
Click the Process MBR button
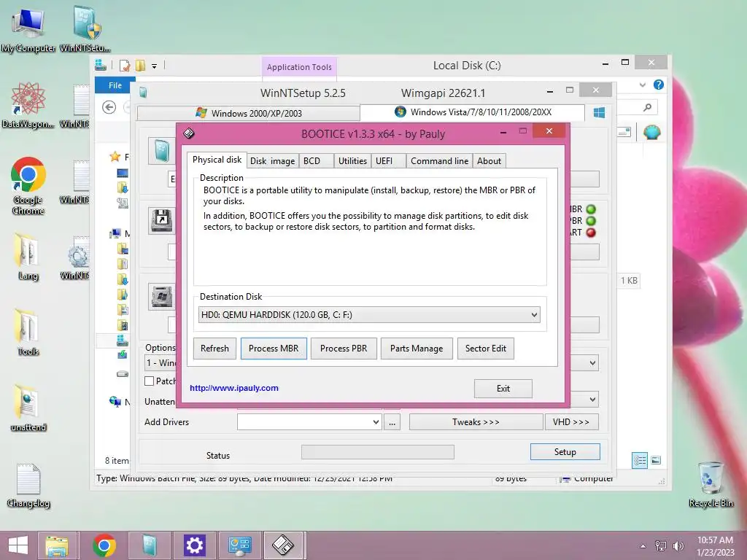point(274,349)
